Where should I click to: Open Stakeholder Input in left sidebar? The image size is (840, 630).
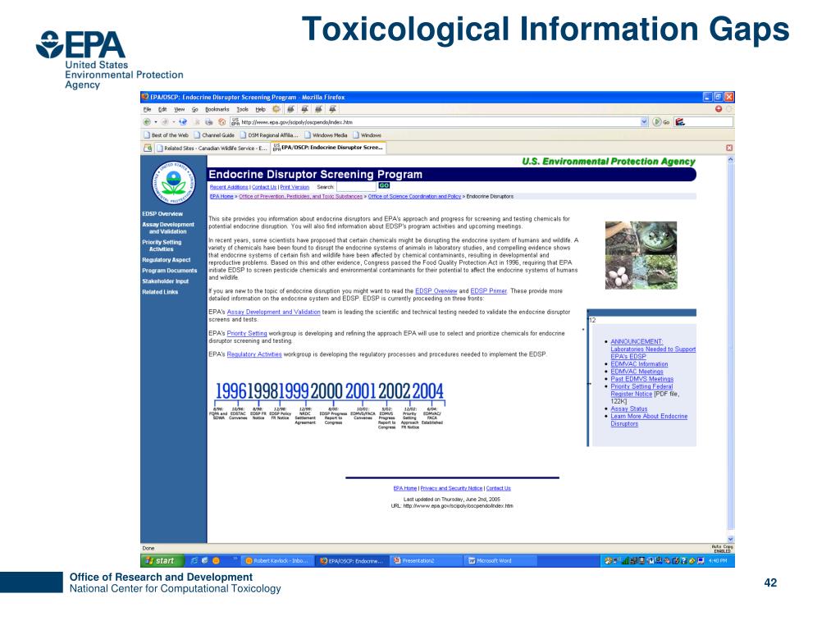pos(165,281)
